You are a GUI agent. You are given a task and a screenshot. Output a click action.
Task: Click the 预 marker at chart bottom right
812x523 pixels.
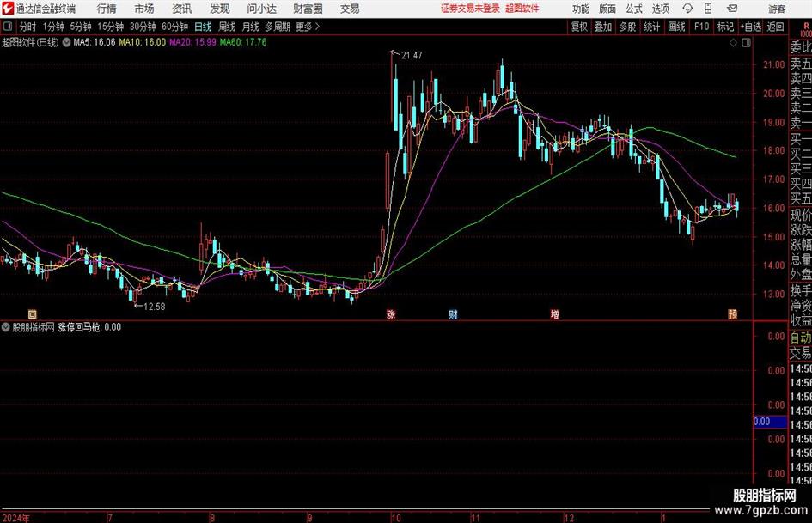click(x=733, y=313)
